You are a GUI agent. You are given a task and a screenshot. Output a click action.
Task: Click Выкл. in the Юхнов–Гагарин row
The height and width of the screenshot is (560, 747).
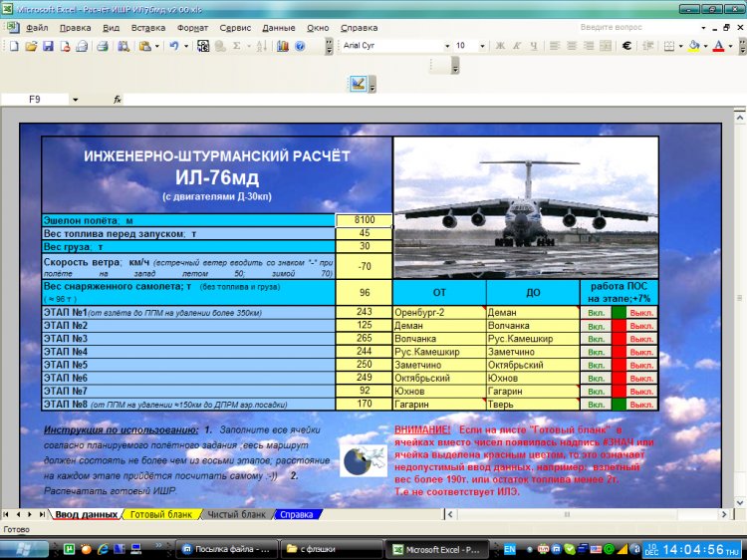[641, 392]
